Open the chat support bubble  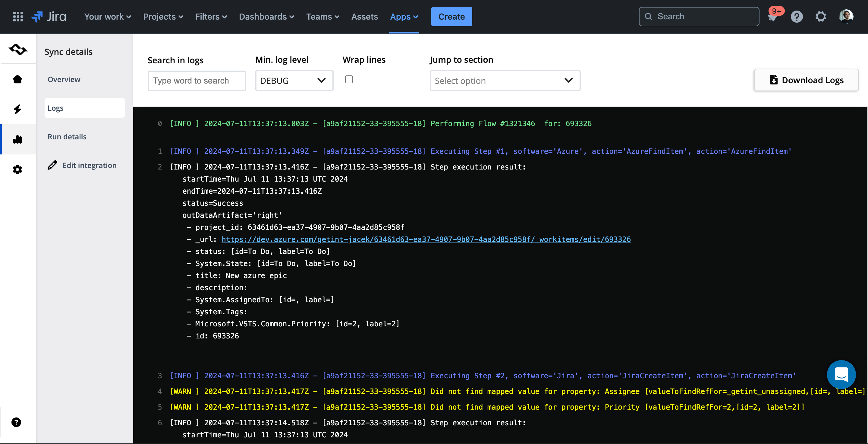(841, 374)
